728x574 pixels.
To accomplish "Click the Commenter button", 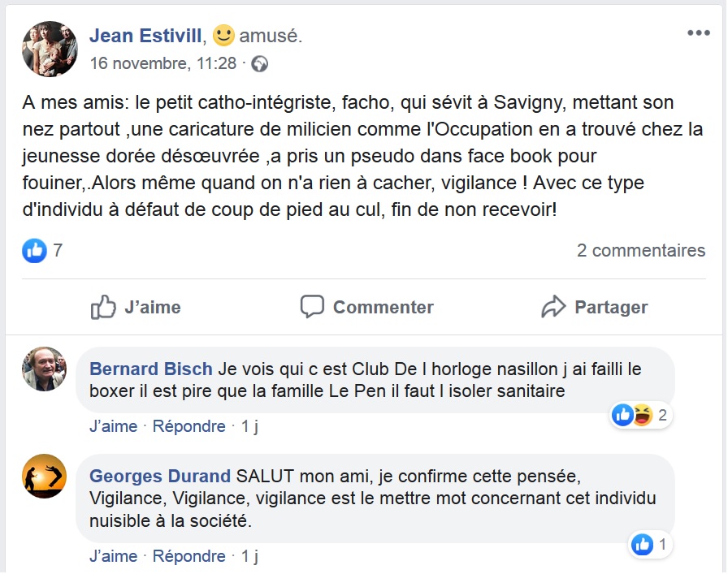I will click(366, 307).
